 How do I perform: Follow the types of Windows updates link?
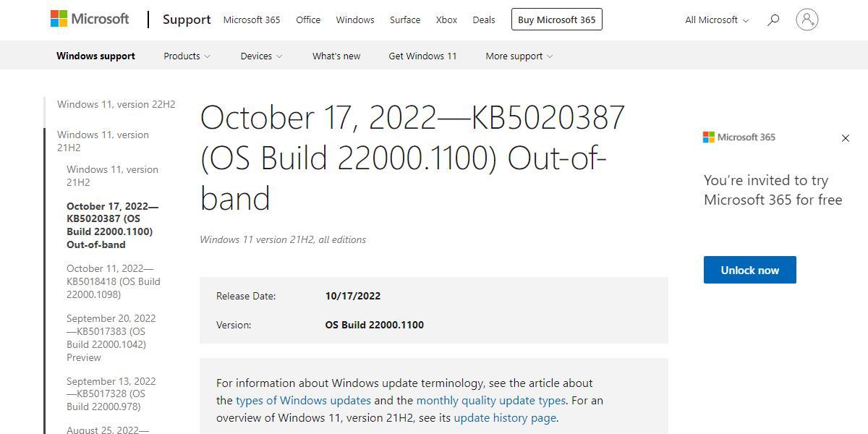303,400
